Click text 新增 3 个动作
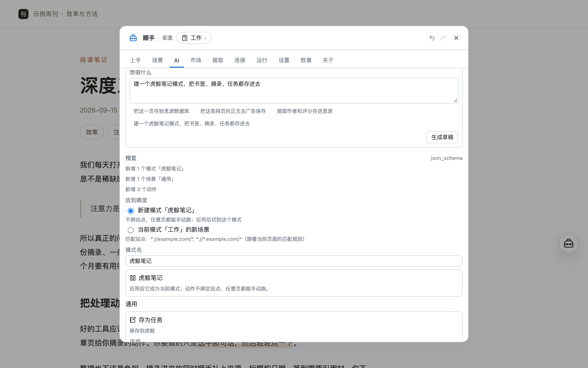Screen dimensions: 588x368 pos(141,189)
